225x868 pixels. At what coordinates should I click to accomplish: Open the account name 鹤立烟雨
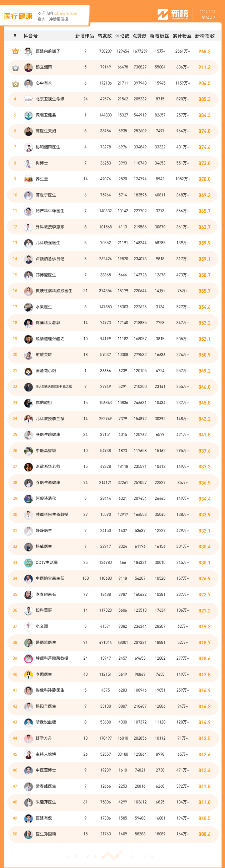(x=44, y=67)
